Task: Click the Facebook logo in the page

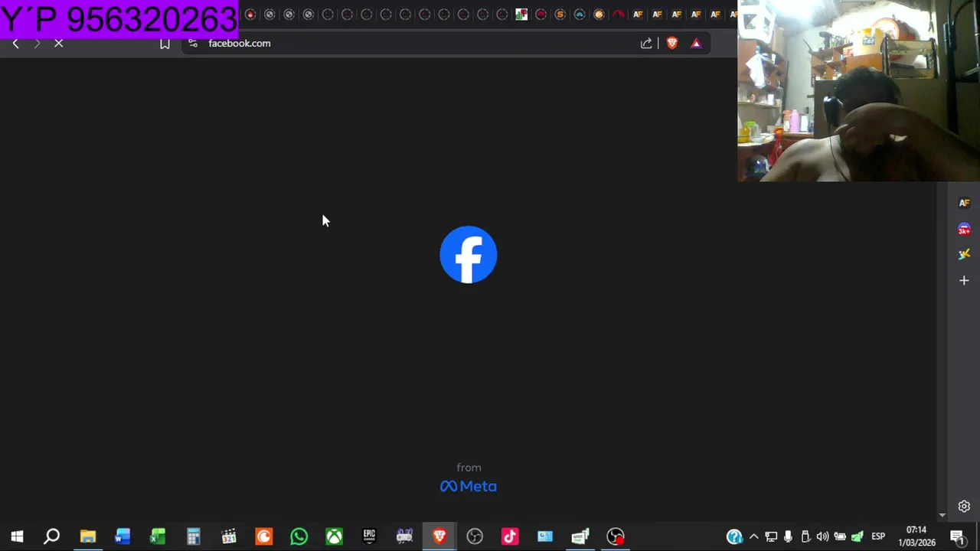Action: 469,255
